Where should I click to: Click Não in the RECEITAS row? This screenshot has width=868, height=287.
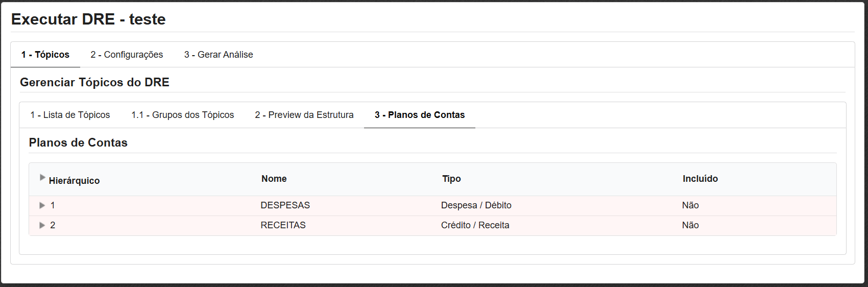pyautogui.click(x=690, y=225)
